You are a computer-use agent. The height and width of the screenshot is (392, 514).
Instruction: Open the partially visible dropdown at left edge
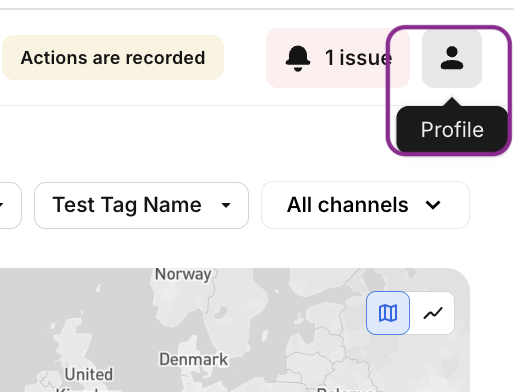pos(10,205)
